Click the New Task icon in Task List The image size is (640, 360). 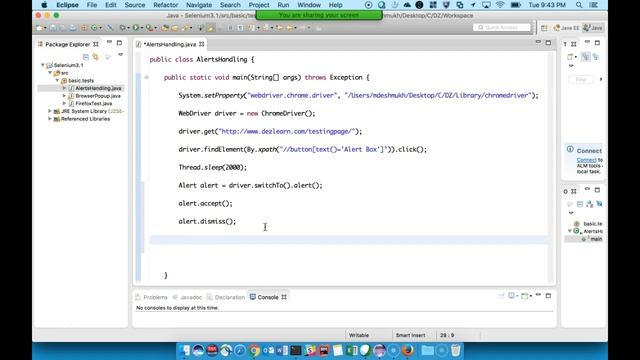[x=571, y=57]
